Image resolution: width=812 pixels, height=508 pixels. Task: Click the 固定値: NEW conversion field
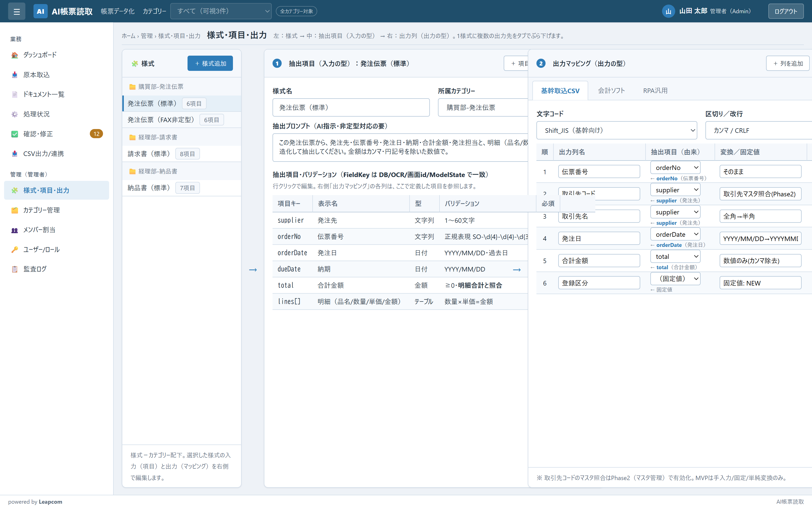click(x=760, y=283)
